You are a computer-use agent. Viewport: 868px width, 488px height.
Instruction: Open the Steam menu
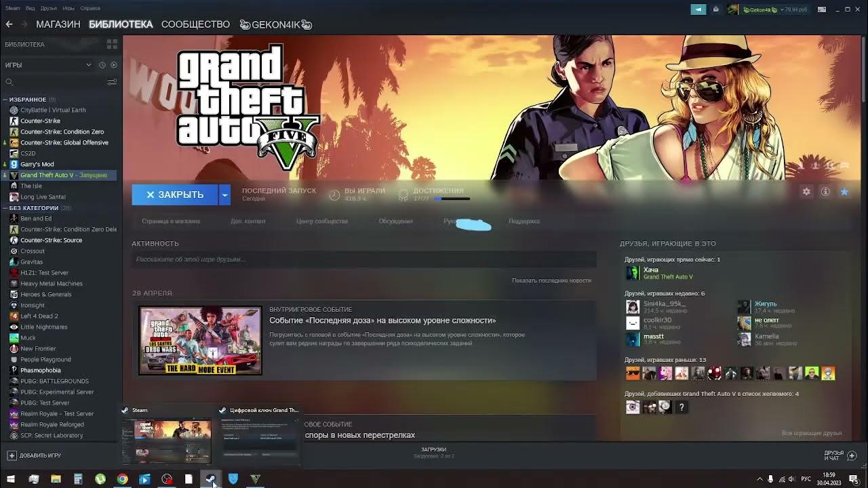[13, 8]
